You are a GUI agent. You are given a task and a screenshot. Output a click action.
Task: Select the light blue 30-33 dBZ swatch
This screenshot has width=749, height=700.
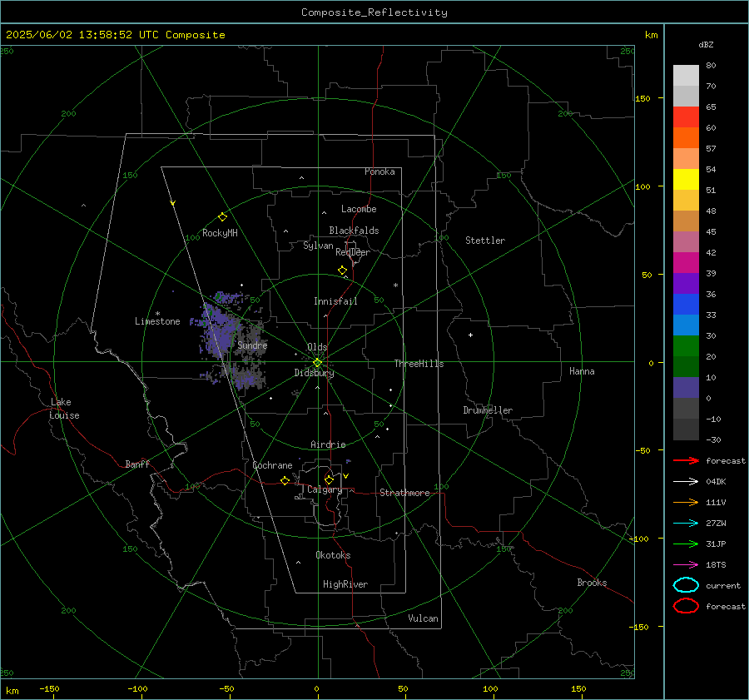686,325
